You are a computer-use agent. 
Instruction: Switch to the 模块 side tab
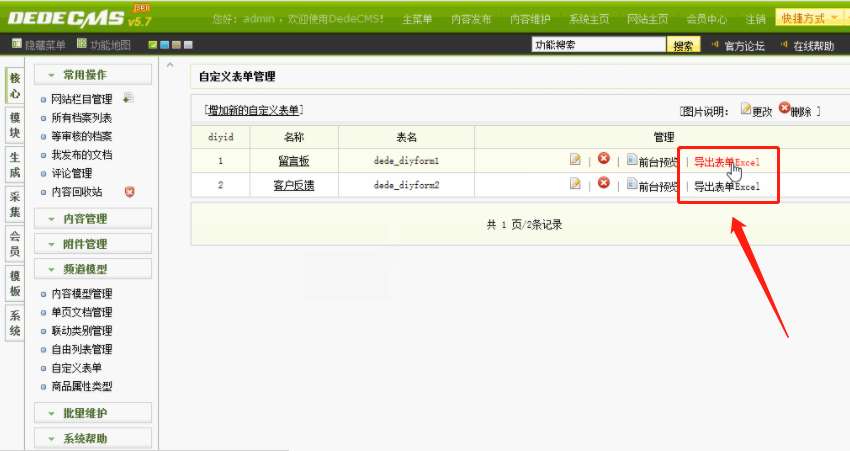pyautogui.click(x=15, y=125)
